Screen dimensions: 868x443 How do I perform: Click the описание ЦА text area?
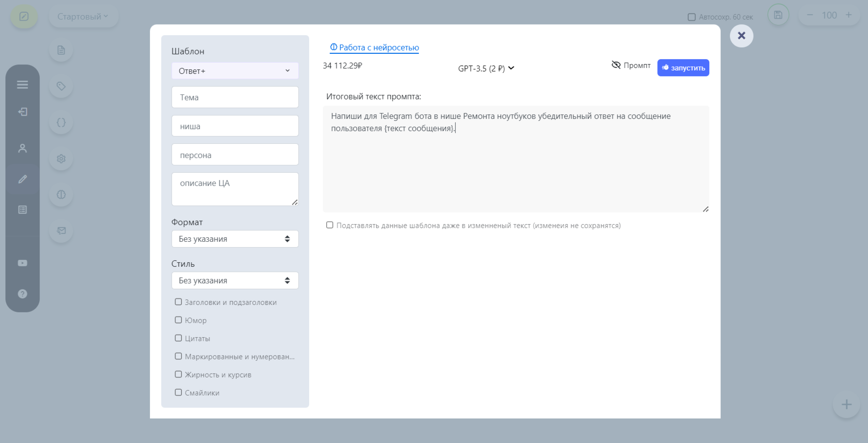point(235,189)
